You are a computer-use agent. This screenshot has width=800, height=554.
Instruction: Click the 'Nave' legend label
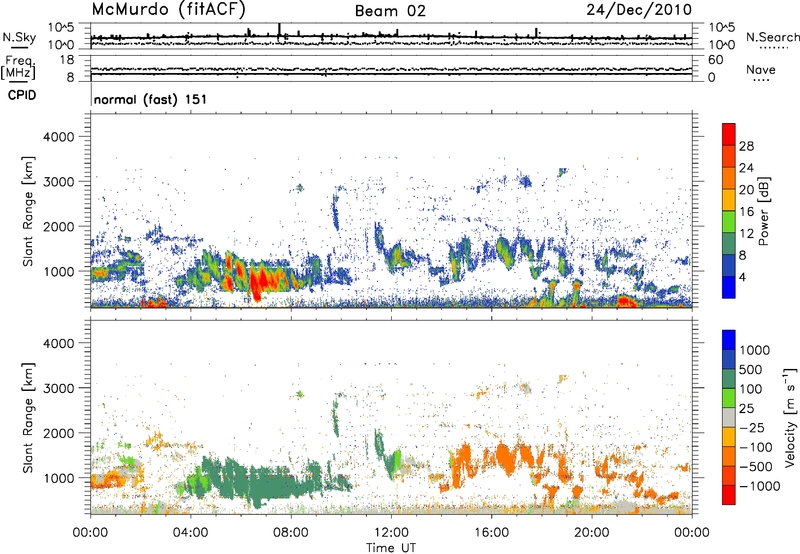click(x=761, y=69)
